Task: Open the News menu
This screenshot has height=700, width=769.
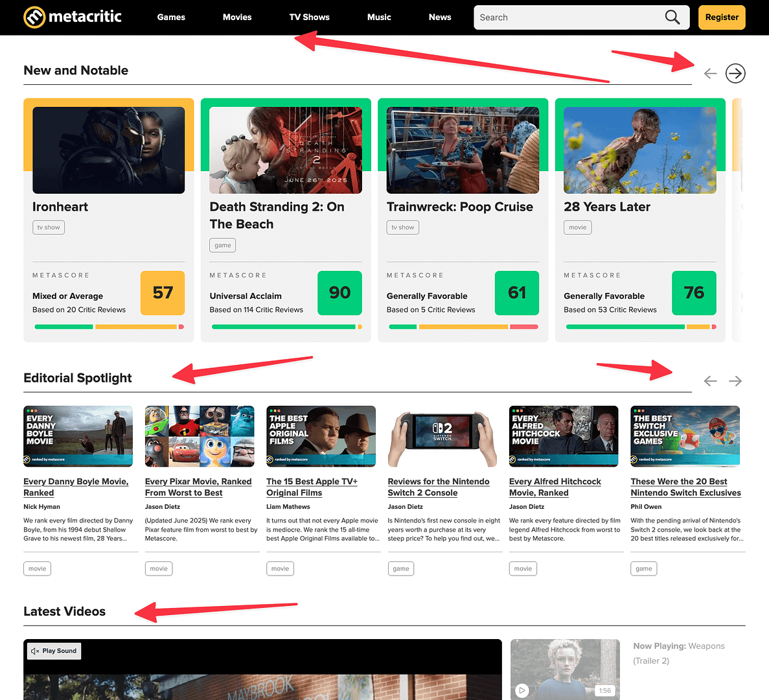Action: pos(440,17)
